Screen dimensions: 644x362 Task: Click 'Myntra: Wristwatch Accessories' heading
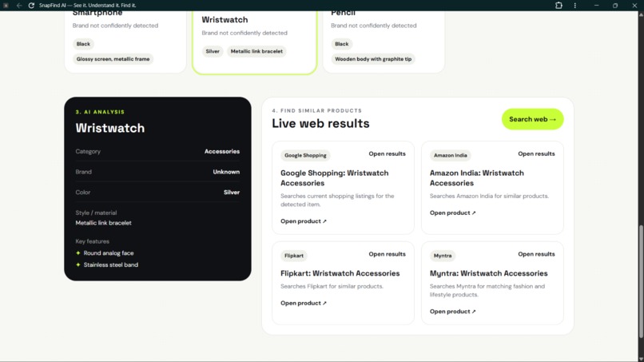tap(488, 273)
